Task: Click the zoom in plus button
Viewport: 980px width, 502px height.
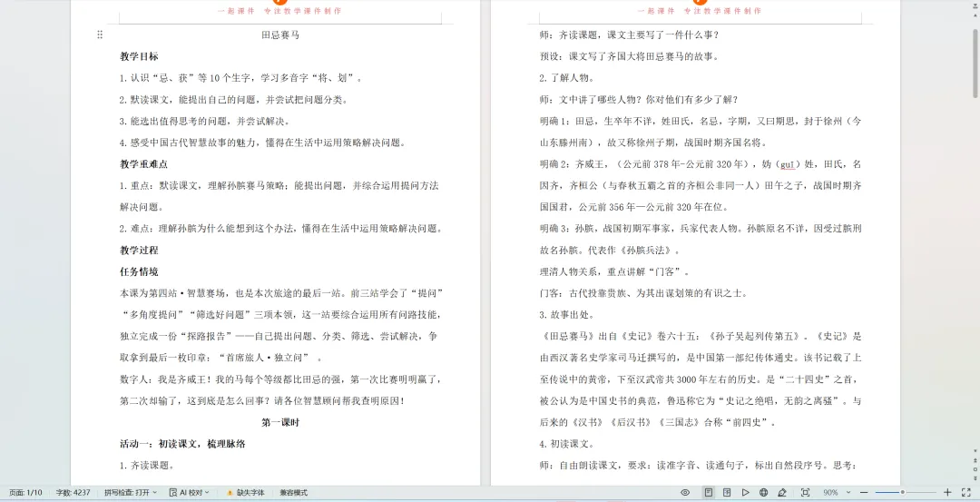Action: 947,493
